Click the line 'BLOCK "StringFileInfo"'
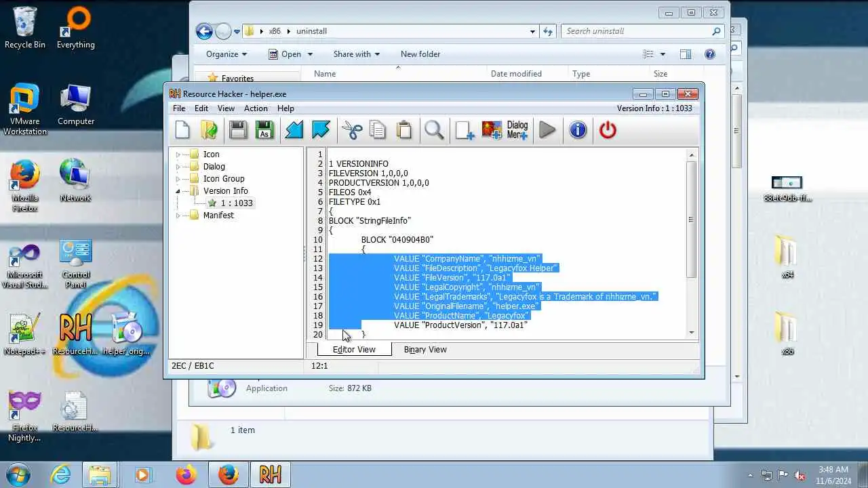 [370, 221]
